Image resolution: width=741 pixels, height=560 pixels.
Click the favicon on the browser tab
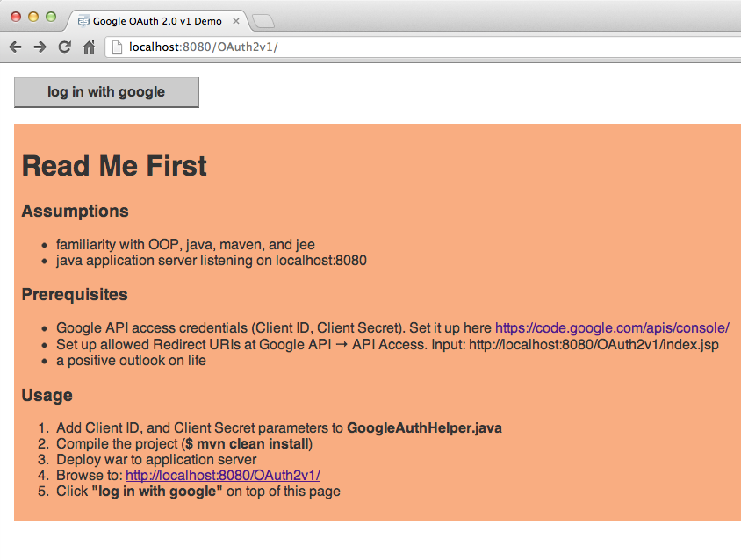tap(83, 21)
